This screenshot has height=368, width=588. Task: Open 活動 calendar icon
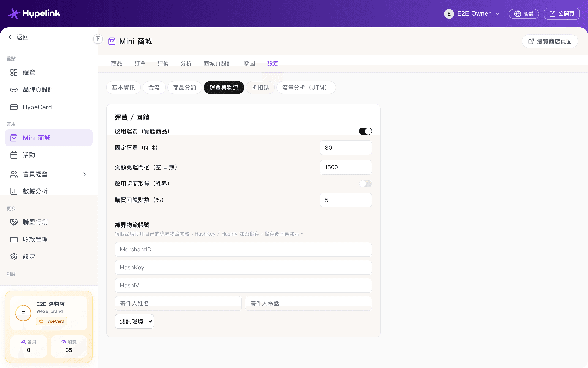[x=14, y=155]
